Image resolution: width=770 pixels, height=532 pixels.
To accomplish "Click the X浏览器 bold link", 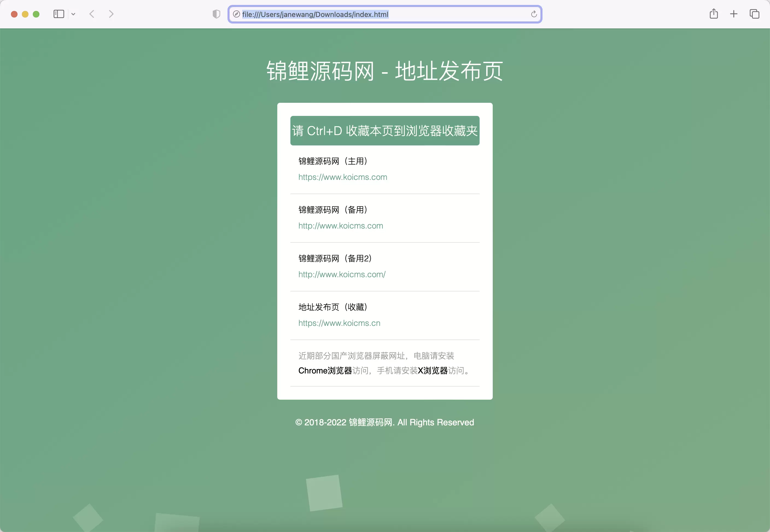I will 433,371.
